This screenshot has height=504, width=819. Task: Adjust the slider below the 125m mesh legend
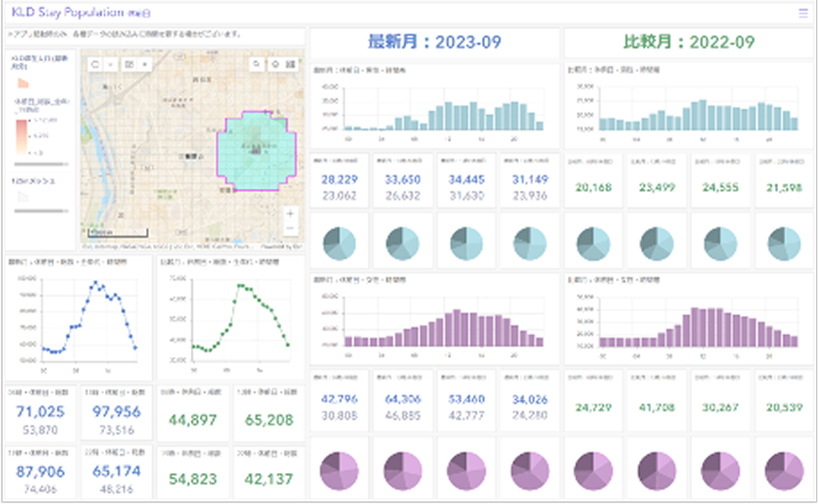pos(41,211)
